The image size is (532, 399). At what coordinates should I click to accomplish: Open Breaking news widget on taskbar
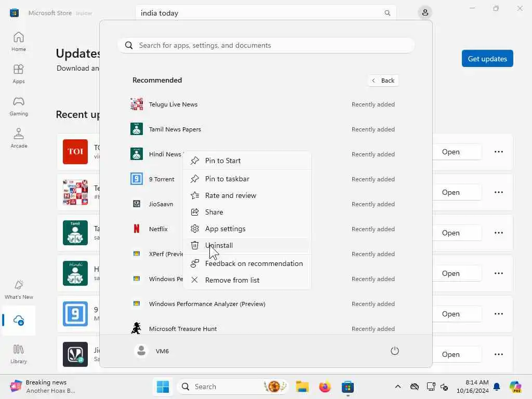coord(43,387)
